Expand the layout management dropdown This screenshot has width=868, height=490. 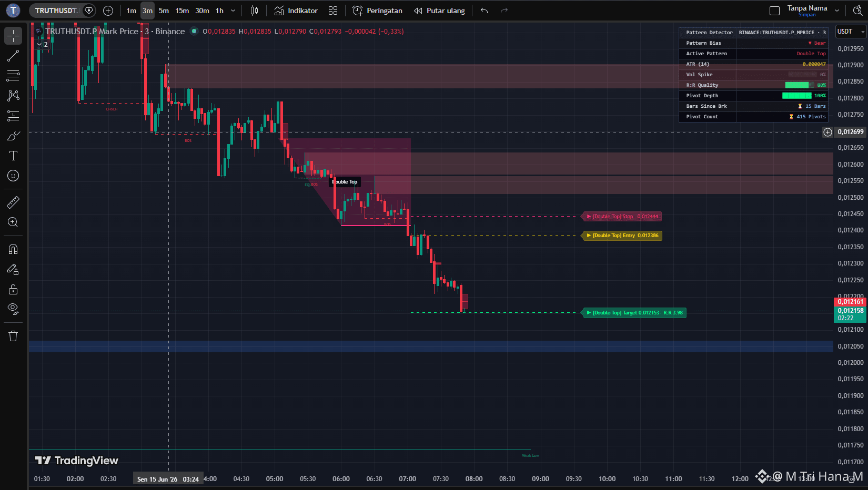coord(837,11)
